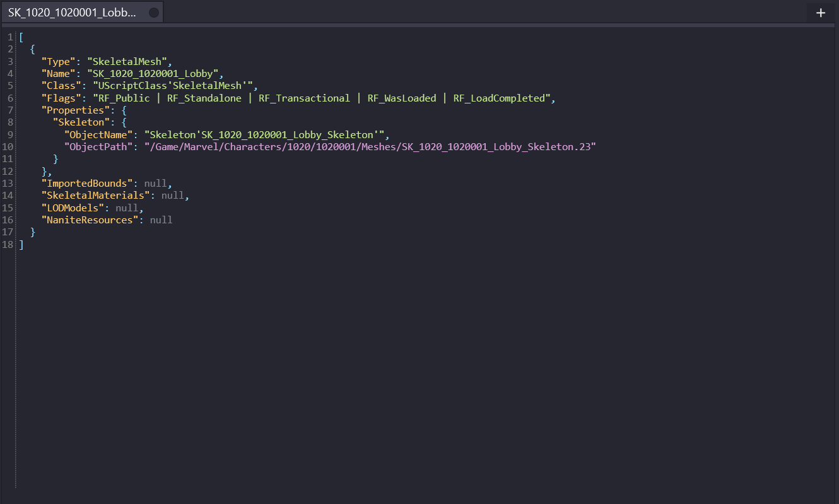
Task: Click the UScriptClass'SkeletalMesh' value
Action: pyautogui.click(x=173, y=86)
